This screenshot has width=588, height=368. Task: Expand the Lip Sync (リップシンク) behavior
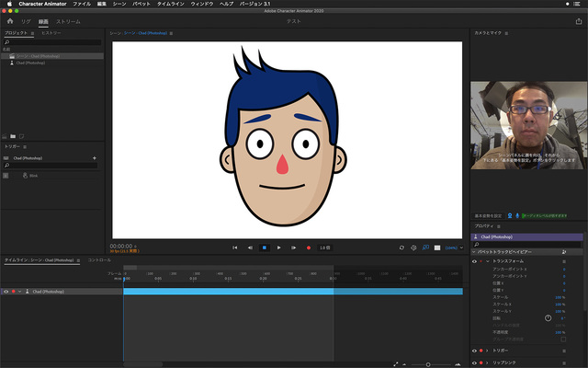click(489, 363)
